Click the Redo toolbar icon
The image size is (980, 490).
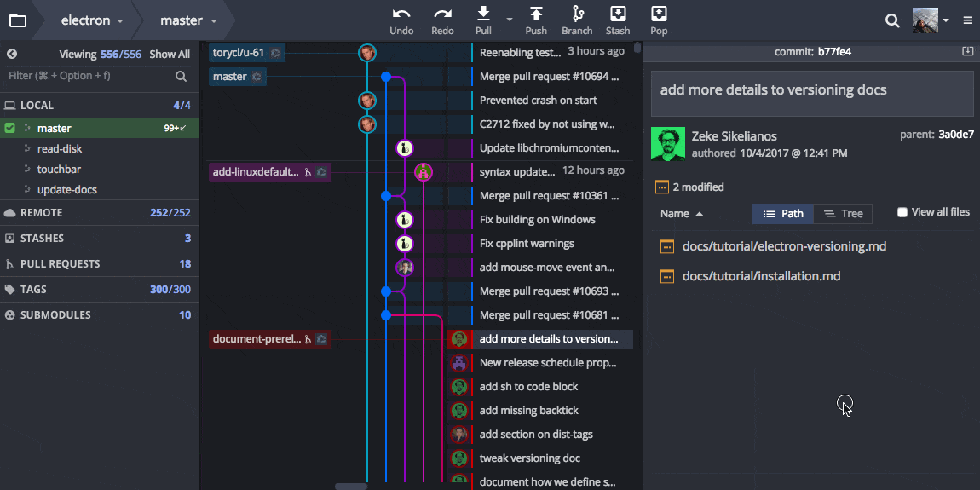(x=442, y=14)
